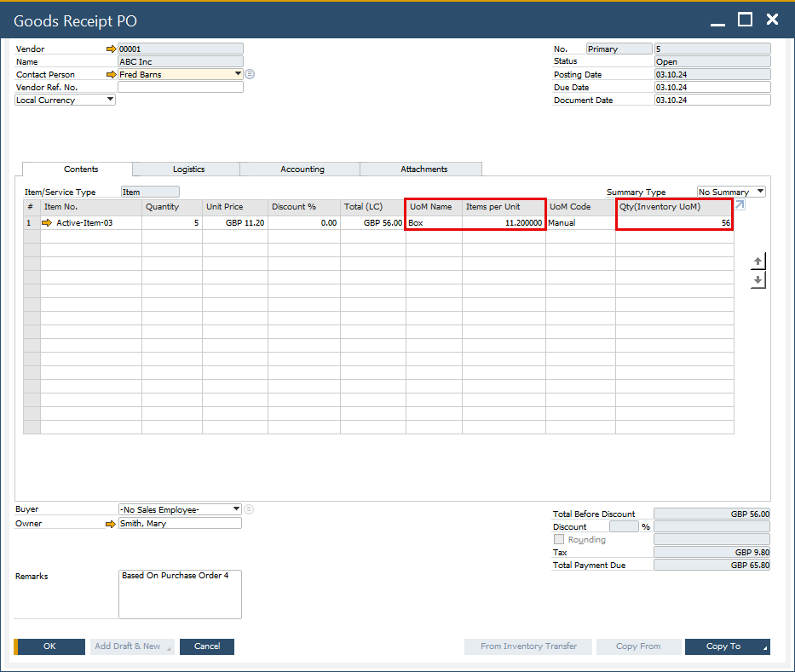Click buyer details round icon
This screenshot has height=672, width=795.
point(249,509)
